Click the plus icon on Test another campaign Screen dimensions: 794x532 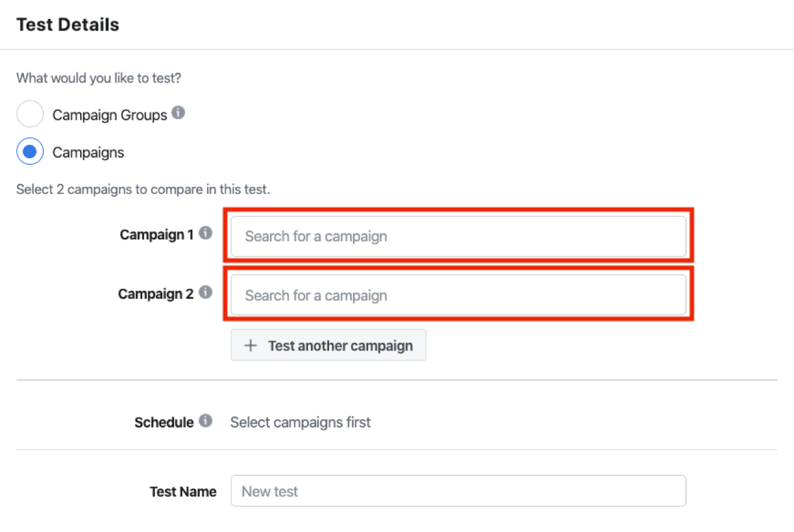[250, 345]
